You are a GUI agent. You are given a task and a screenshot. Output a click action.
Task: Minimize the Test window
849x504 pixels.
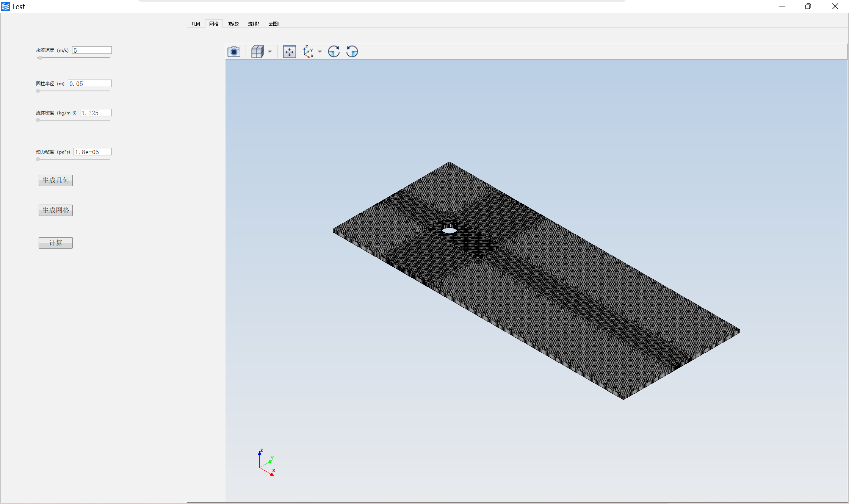pyautogui.click(x=782, y=6)
